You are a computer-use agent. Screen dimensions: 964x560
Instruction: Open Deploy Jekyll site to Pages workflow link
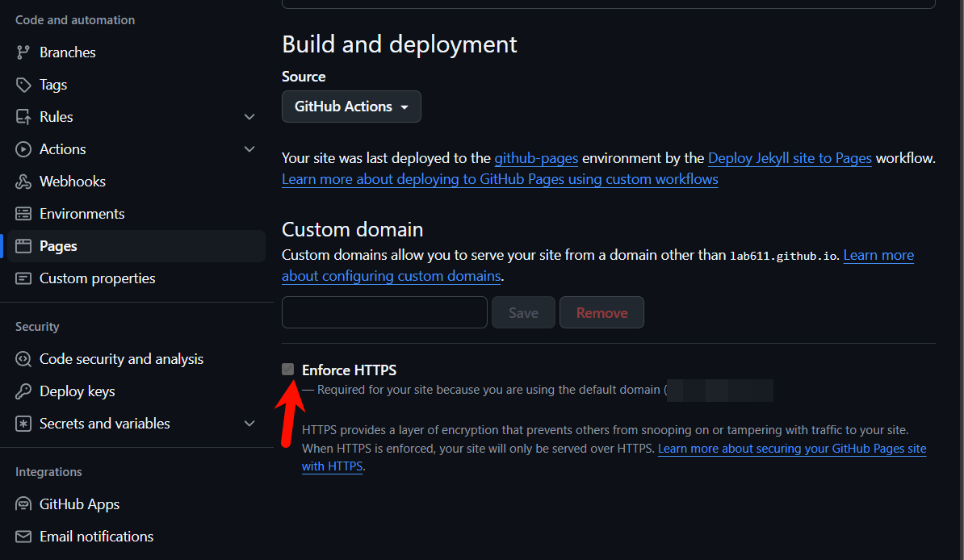[x=790, y=158]
